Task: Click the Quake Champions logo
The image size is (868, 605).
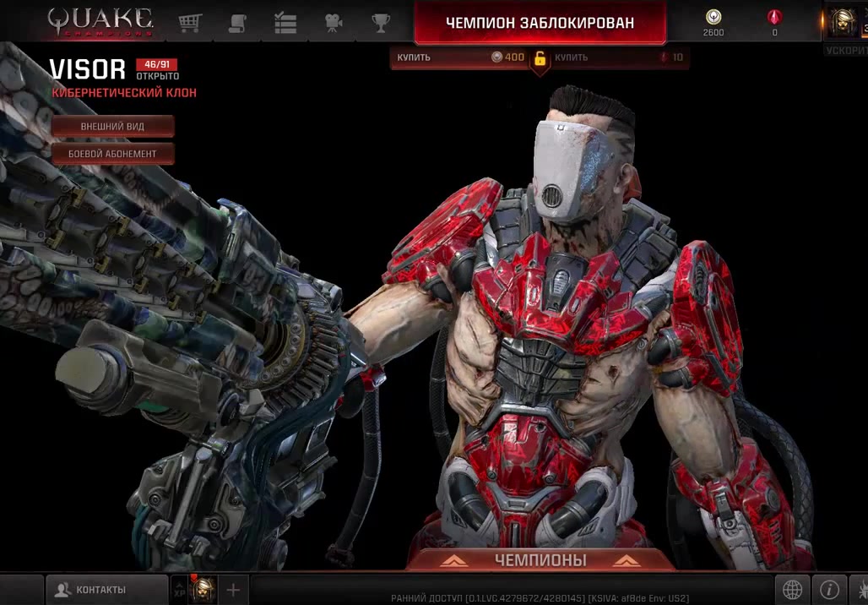Action: point(100,20)
